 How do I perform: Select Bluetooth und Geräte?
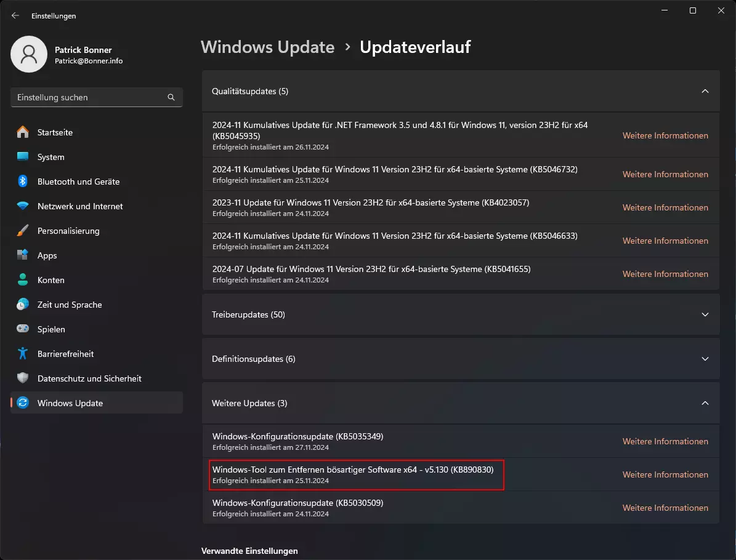pos(97,182)
